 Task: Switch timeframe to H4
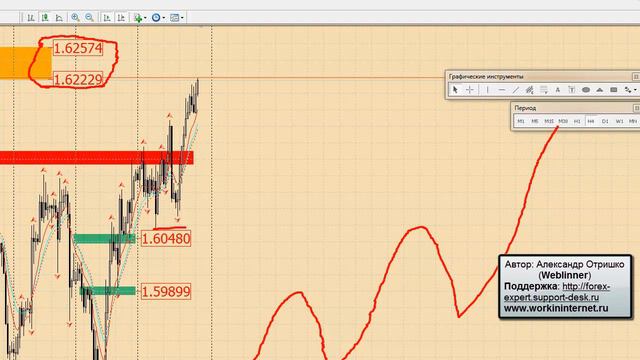[x=591, y=121]
